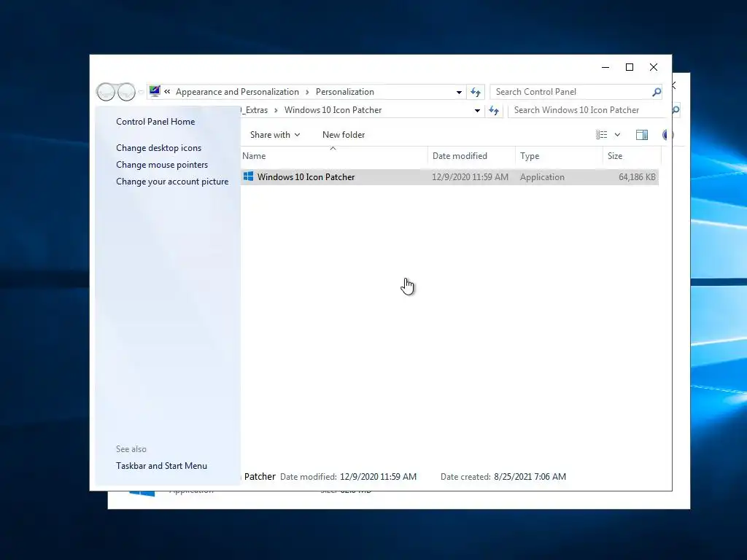Screen dimensions: 747x560
Task: Click the Application type cell
Action: 542,177
